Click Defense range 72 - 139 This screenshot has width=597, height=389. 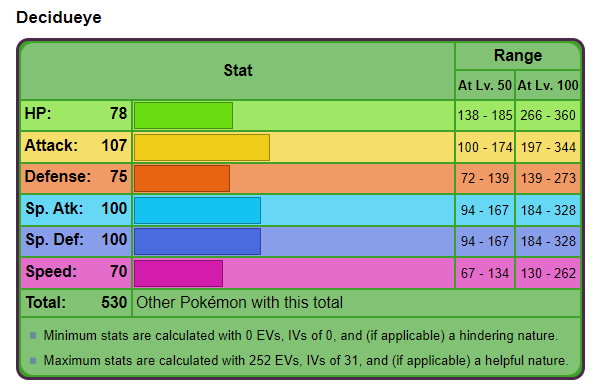[x=485, y=179]
